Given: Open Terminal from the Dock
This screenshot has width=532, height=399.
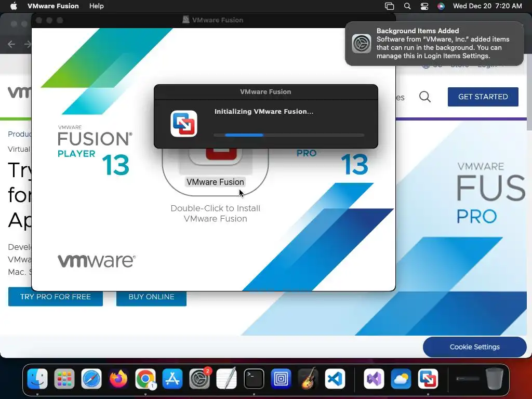Looking at the screenshot, I should 254,379.
